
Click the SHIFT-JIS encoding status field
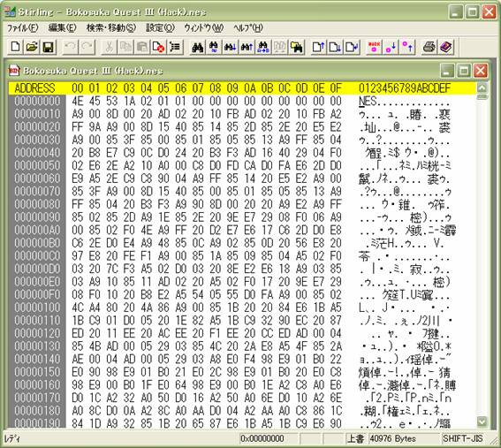463,438
